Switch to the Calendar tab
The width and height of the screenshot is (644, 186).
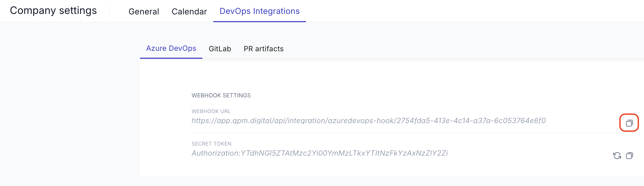pos(189,12)
